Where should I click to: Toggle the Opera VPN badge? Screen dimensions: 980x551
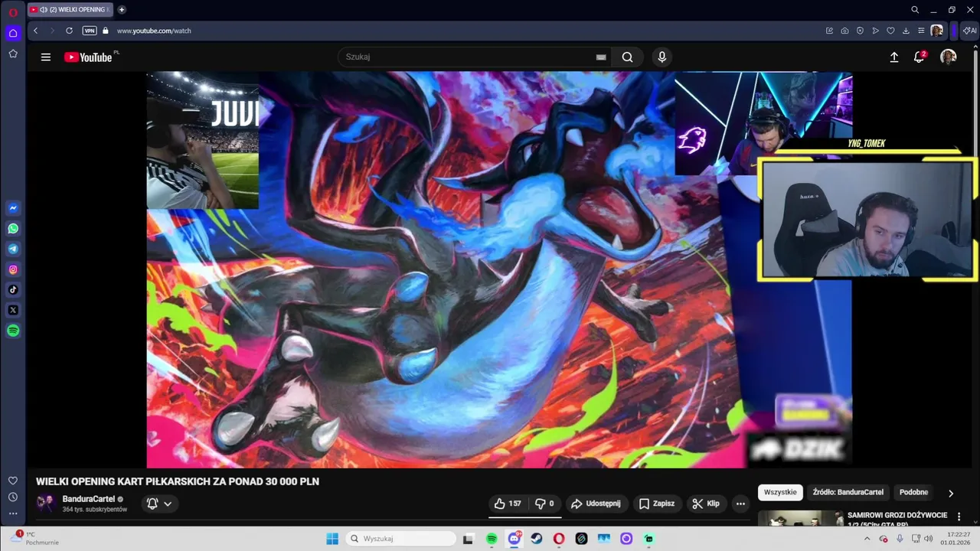(x=90, y=31)
